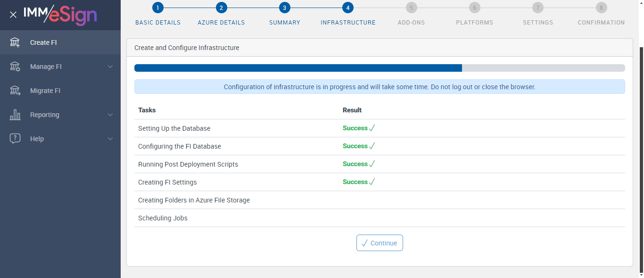Click the PLATFORMS step label
This screenshot has height=278, width=644.
tap(475, 23)
